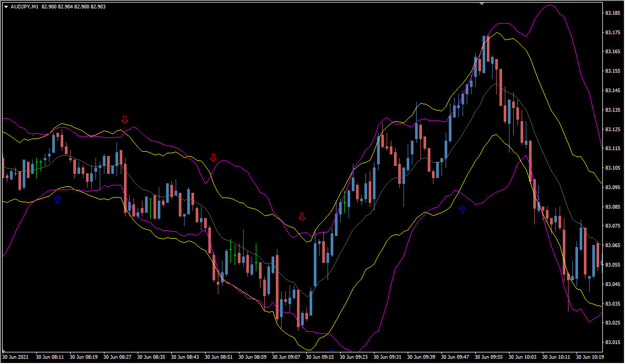Click the rightmost blue up arrow signal
The image size is (625, 364).
[x=463, y=209]
